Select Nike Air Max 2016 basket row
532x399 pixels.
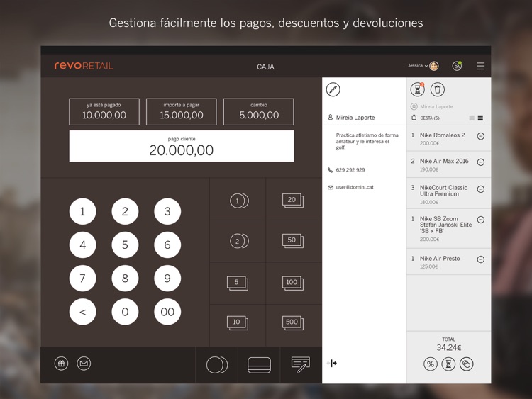click(x=448, y=164)
